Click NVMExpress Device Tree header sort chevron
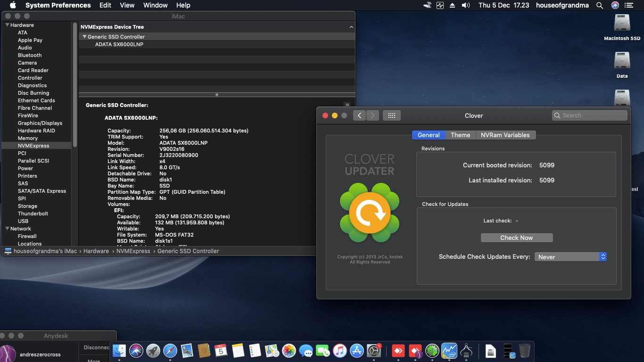The width and height of the screenshot is (644, 362). pos(351,27)
